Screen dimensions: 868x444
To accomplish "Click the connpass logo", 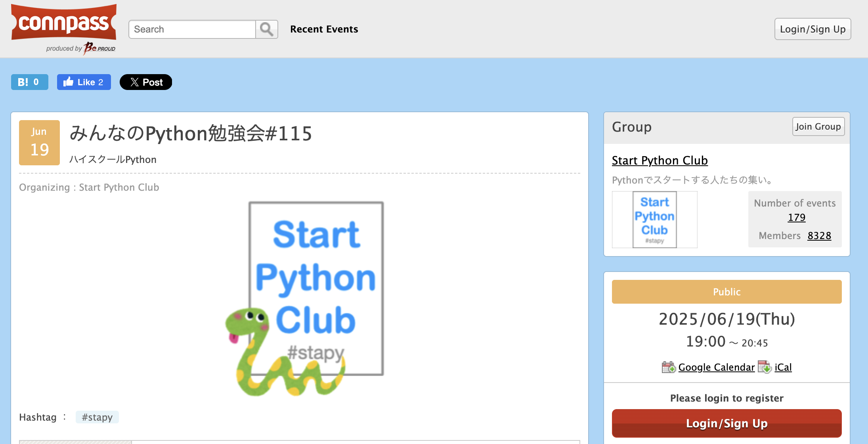I will [63, 22].
